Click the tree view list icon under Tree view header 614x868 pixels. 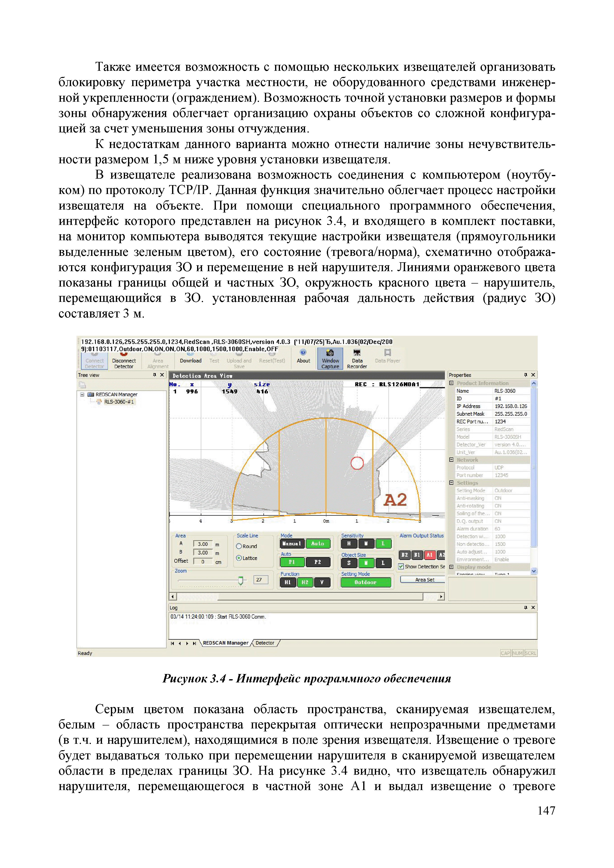pos(82,385)
